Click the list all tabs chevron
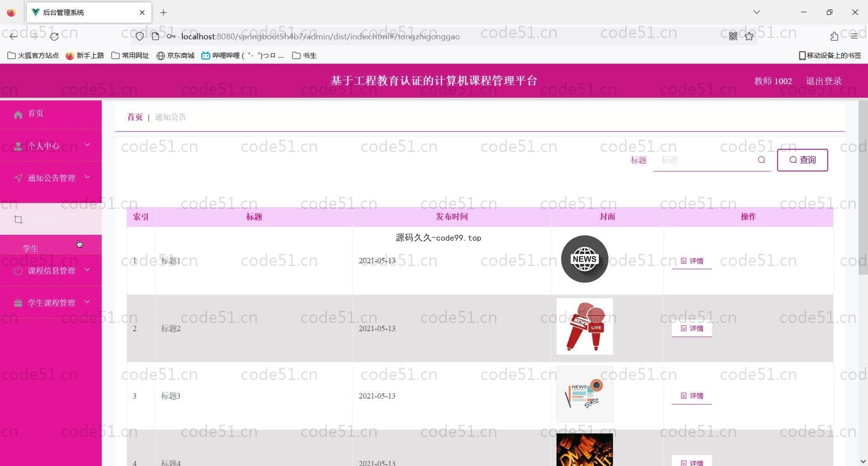 [757, 12]
